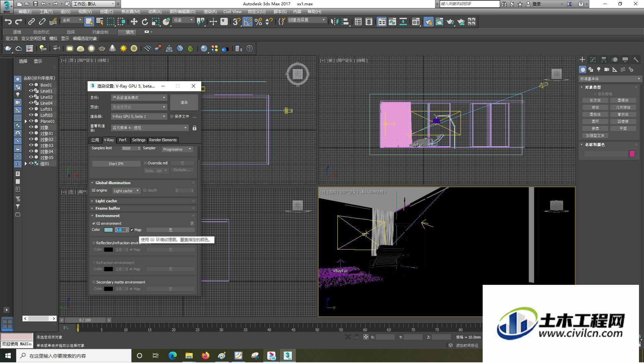This screenshot has width=644, height=363.
Task: Check the Save File (保存文件) checkbox
Action: (x=172, y=116)
